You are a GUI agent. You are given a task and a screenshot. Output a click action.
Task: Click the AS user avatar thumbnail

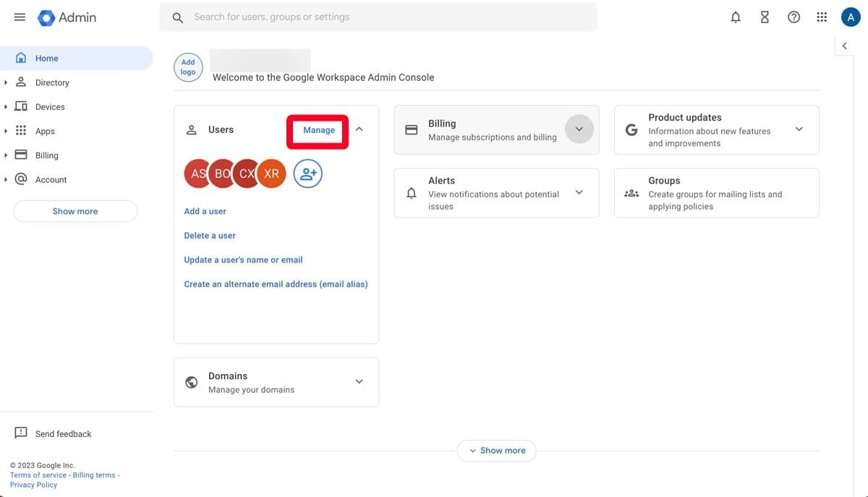point(197,173)
